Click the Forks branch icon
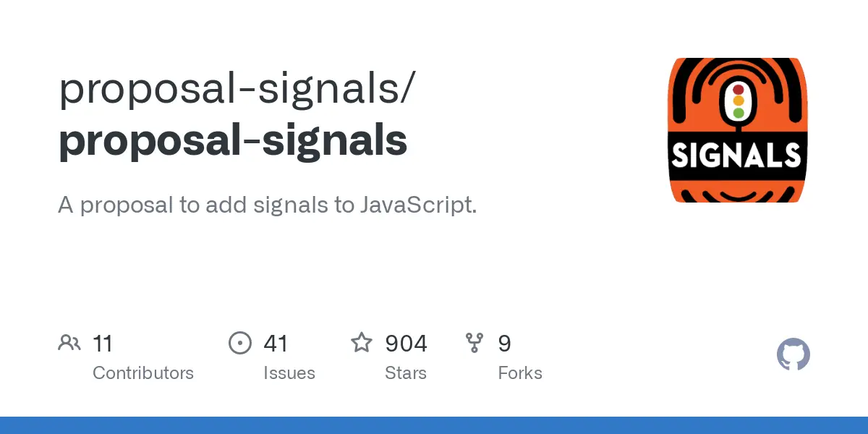Screen dimensions: 868x434 pos(475,343)
